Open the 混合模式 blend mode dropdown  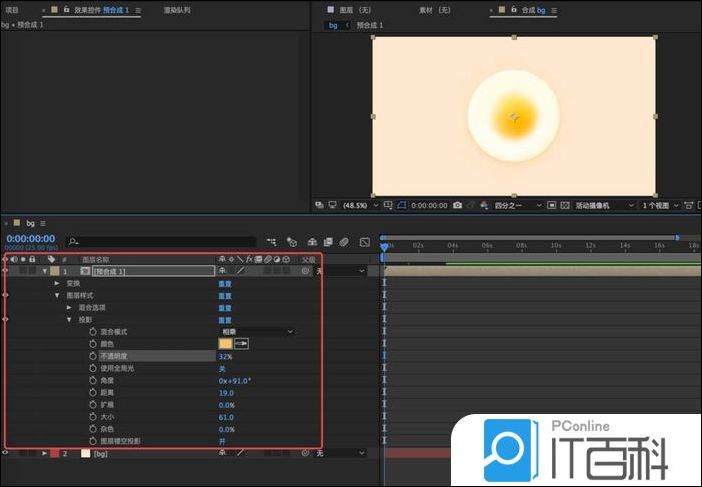point(257,331)
